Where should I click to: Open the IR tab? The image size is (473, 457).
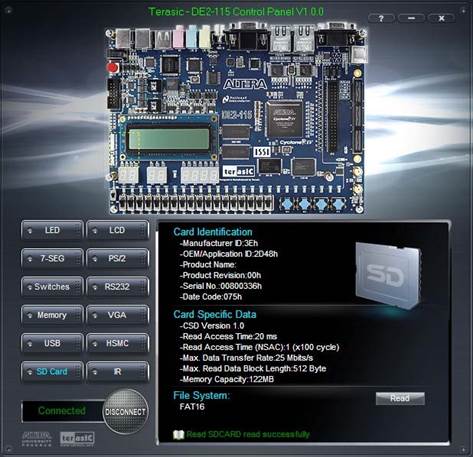tap(117, 372)
